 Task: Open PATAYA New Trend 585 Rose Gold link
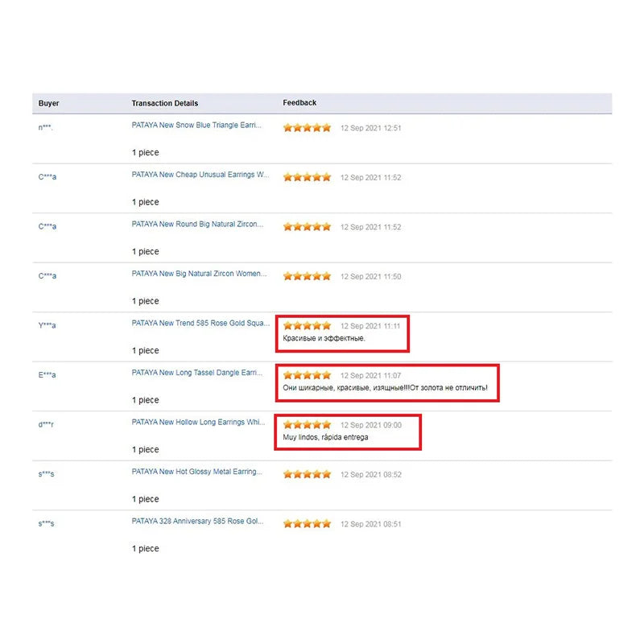coord(200,324)
